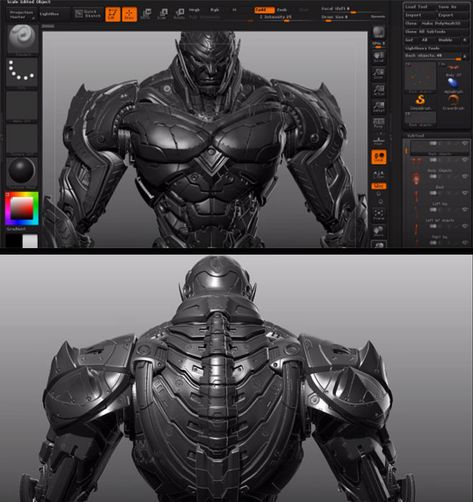Select the EraserBrush tool
The height and width of the screenshot is (502, 473).
click(453, 102)
